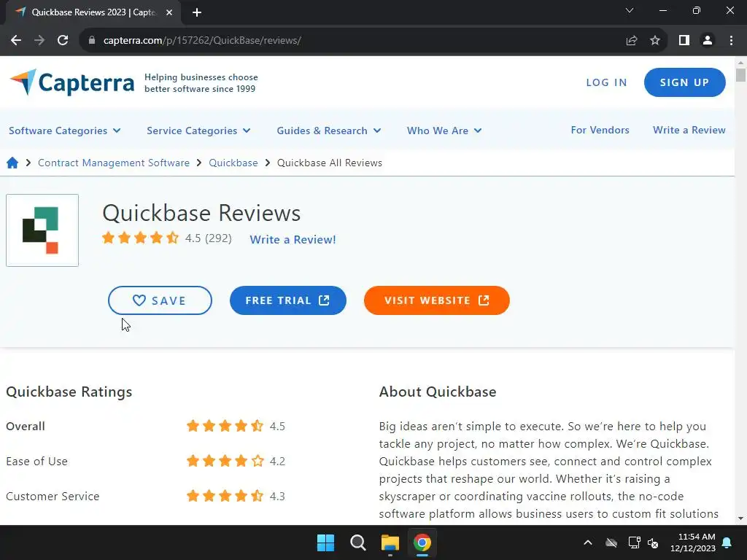Open a new browser tab
Image resolution: width=747 pixels, height=560 pixels.
tap(197, 12)
